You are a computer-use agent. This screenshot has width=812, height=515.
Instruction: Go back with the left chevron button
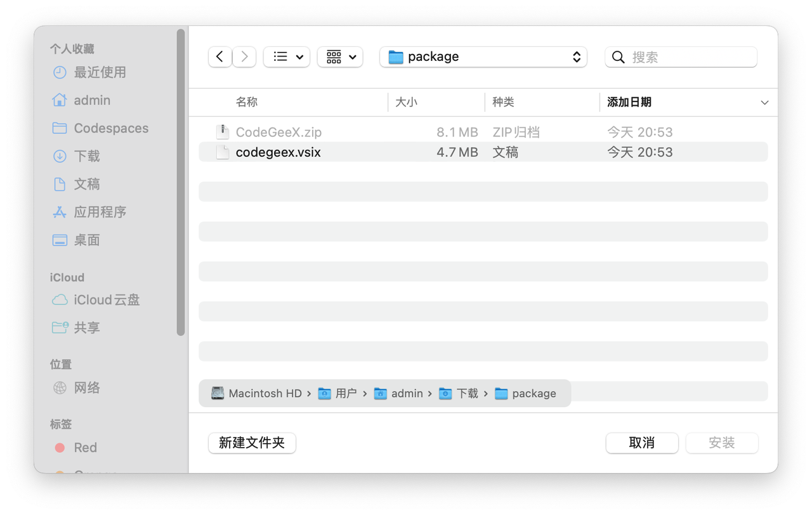click(219, 56)
